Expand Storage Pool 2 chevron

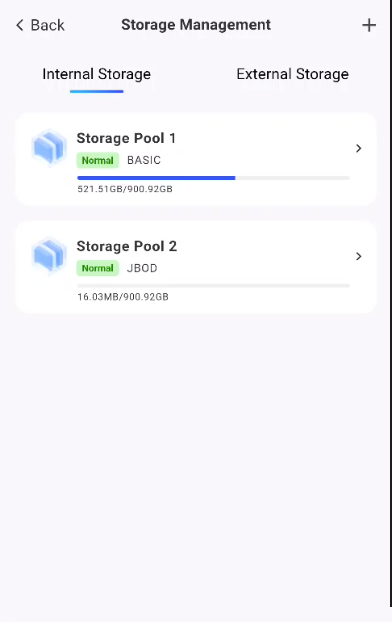tap(359, 256)
